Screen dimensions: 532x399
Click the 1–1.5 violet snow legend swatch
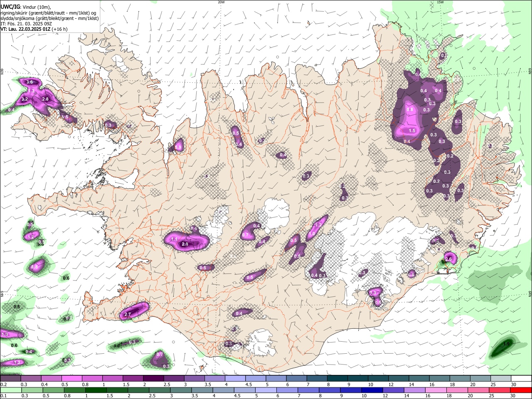click(x=113, y=378)
